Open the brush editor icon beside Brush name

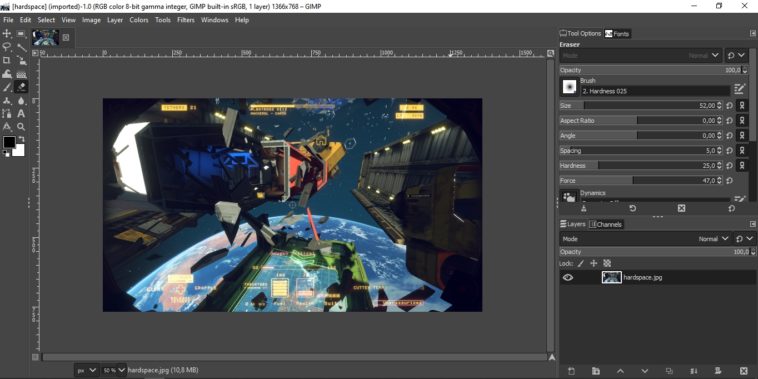740,88
